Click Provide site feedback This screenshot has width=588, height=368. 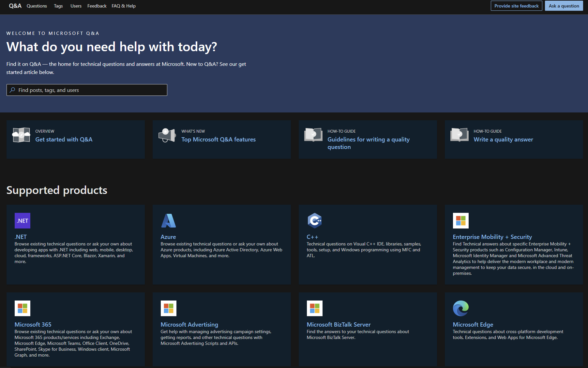click(516, 6)
